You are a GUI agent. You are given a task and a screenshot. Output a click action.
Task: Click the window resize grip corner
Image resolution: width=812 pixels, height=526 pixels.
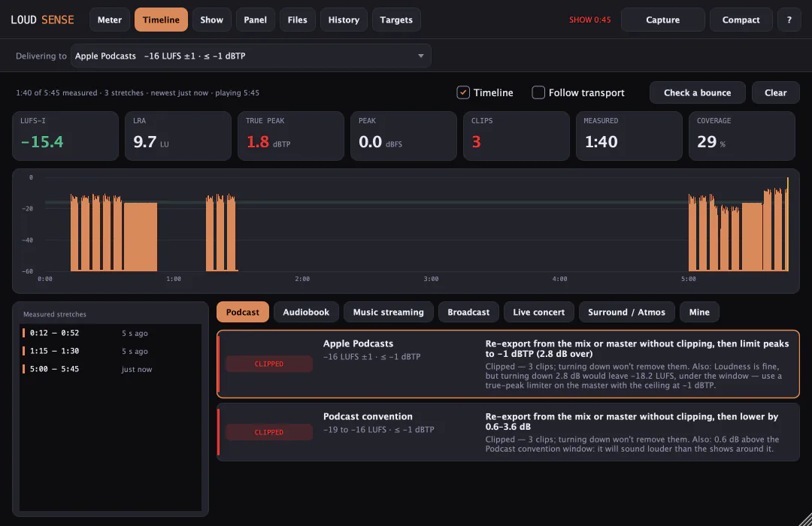[805, 519]
